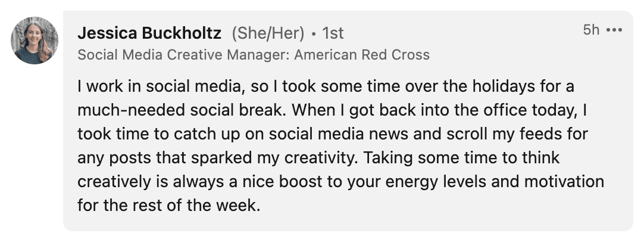Click the line starting "creatively is always"

(340, 181)
